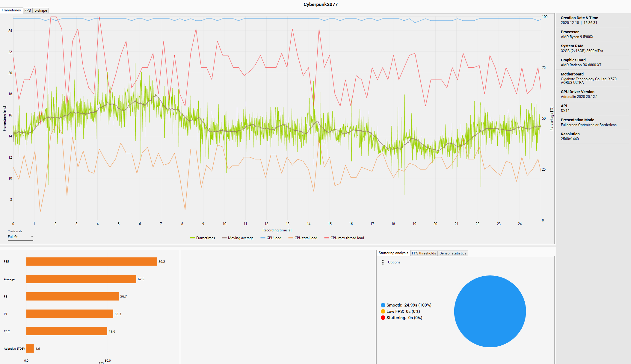The image size is (631, 364).
Task: Open the Sensor statistics tab
Action: 453,253
